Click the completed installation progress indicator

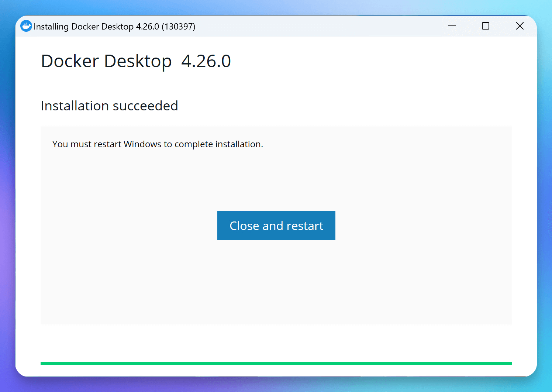(276, 363)
